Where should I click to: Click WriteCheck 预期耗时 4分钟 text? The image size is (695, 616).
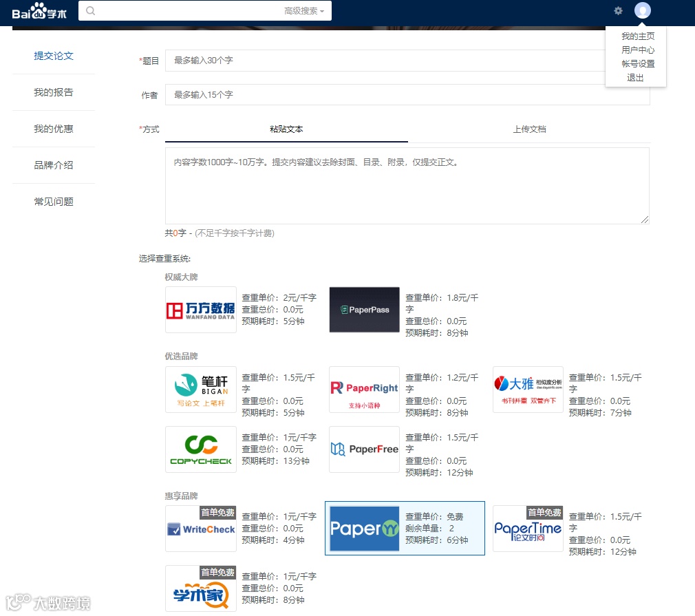click(x=273, y=540)
